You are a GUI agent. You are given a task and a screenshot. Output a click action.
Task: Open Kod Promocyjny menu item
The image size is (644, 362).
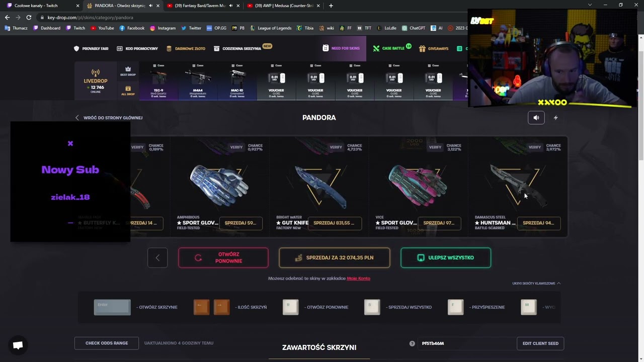[x=137, y=49]
